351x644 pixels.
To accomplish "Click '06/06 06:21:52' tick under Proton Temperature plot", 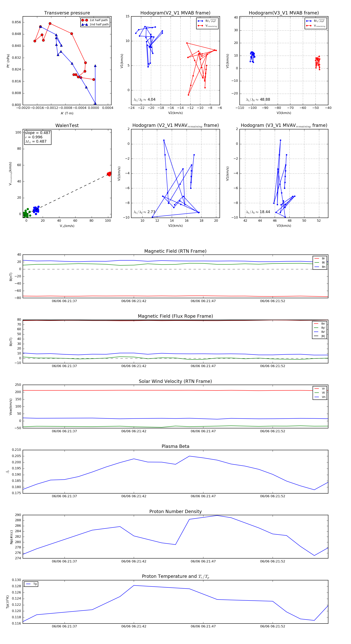I will pyautogui.click(x=273, y=626).
